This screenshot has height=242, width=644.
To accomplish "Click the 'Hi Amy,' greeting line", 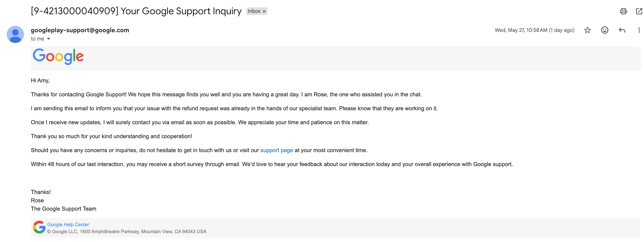I will tap(40, 80).
